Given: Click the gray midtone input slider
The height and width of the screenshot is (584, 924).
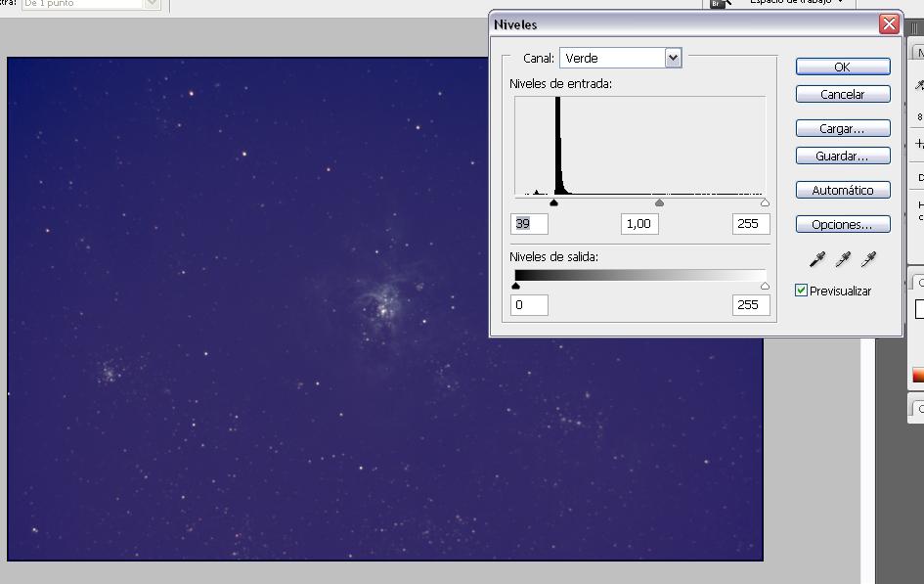Looking at the screenshot, I should [659, 202].
